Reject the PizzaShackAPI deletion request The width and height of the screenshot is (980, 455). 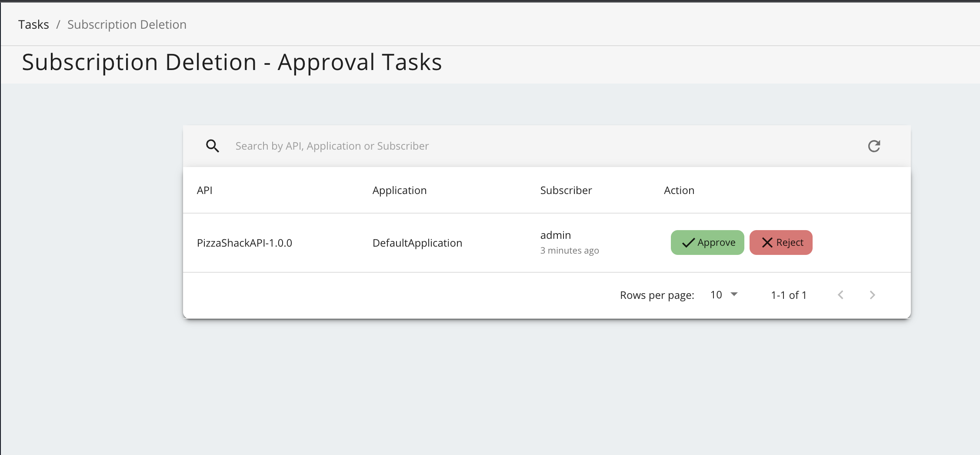(x=781, y=243)
